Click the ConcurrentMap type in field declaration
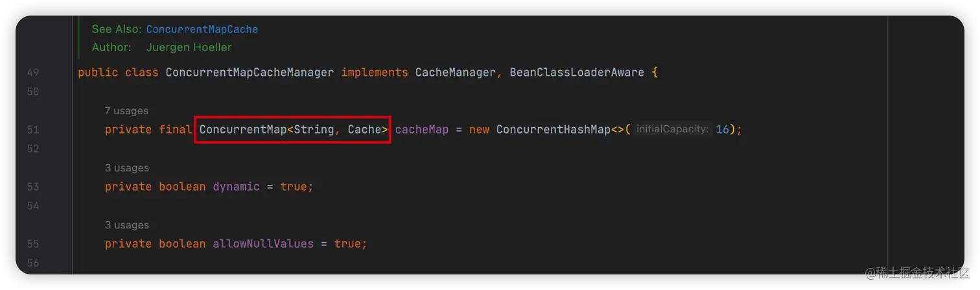This screenshot has width=980, height=290. click(242, 130)
